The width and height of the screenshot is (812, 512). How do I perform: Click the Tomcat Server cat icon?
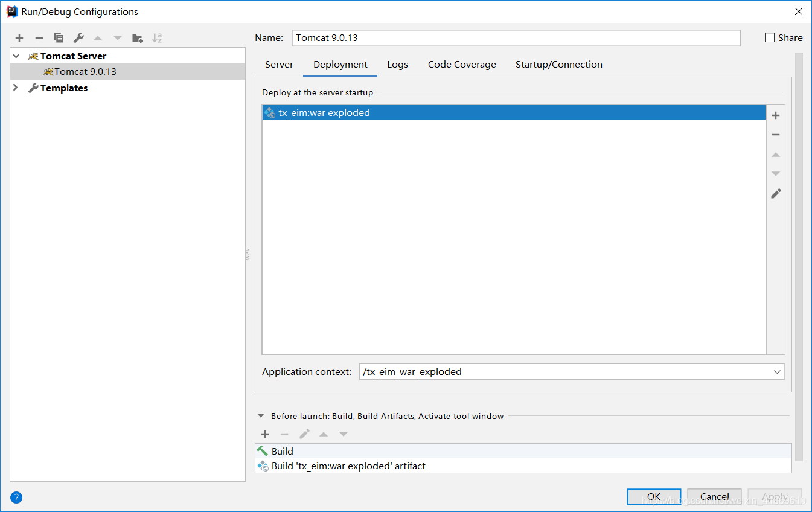33,56
